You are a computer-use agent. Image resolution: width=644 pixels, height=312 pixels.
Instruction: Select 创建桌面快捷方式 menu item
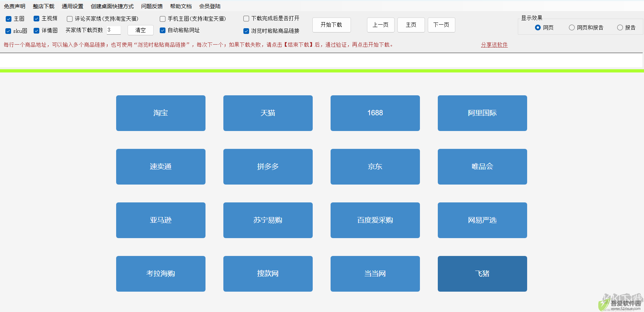(x=112, y=6)
